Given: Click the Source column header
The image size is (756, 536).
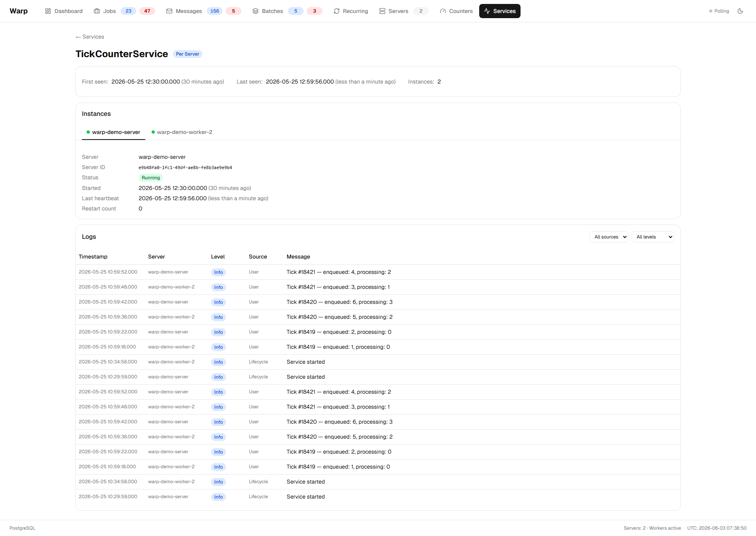Looking at the screenshot, I should pyautogui.click(x=258, y=257).
